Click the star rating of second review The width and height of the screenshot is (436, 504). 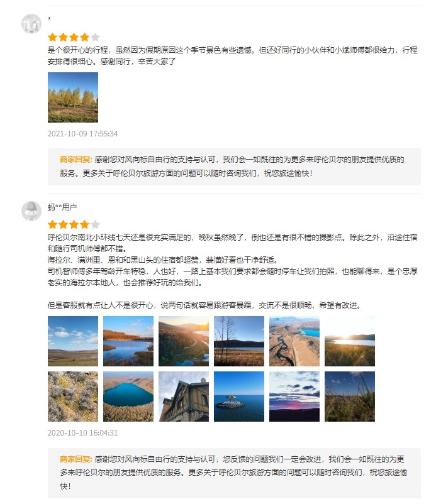click(74, 224)
